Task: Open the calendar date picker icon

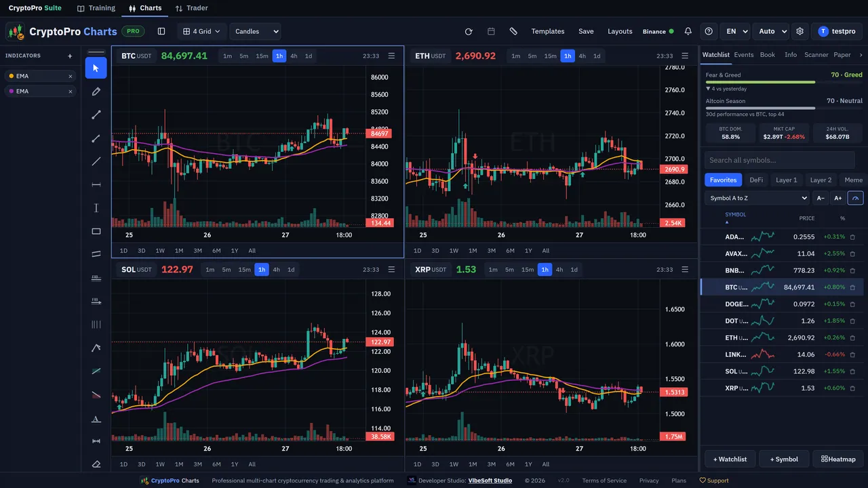Action: pyautogui.click(x=491, y=31)
